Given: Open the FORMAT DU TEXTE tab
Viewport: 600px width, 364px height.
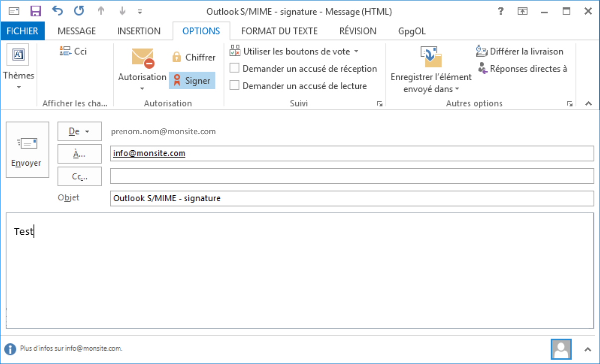Looking at the screenshot, I should pyautogui.click(x=279, y=31).
